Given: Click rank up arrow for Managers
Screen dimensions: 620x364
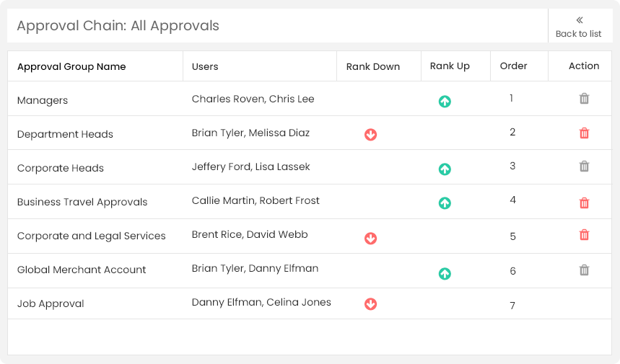Looking at the screenshot, I should (445, 102).
